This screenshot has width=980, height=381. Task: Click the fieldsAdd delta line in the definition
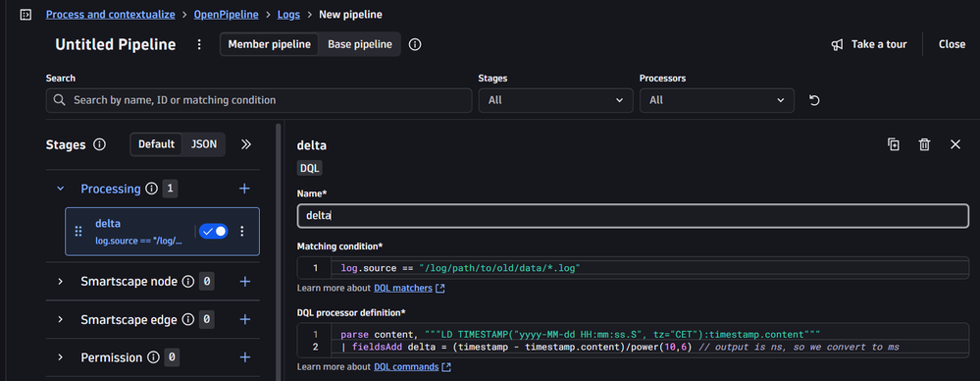619,348
